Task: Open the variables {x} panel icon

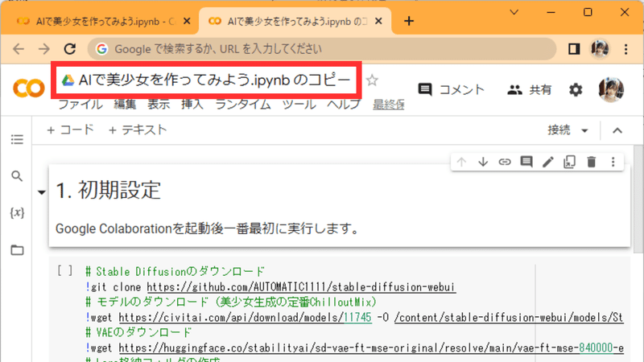Action: point(17,212)
